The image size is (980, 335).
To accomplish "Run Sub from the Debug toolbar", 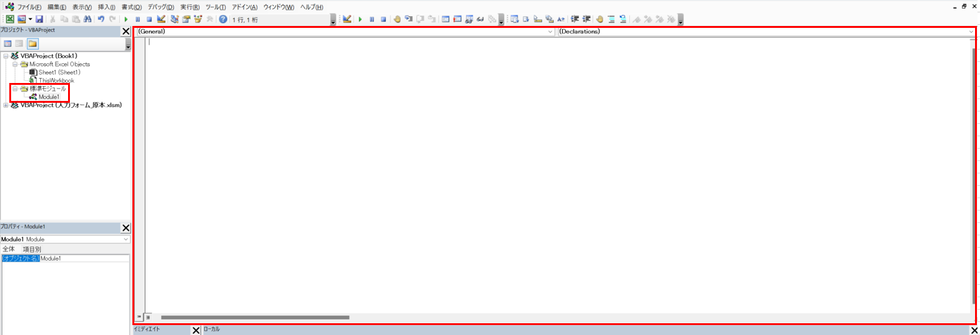I will (x=360, y=19).
